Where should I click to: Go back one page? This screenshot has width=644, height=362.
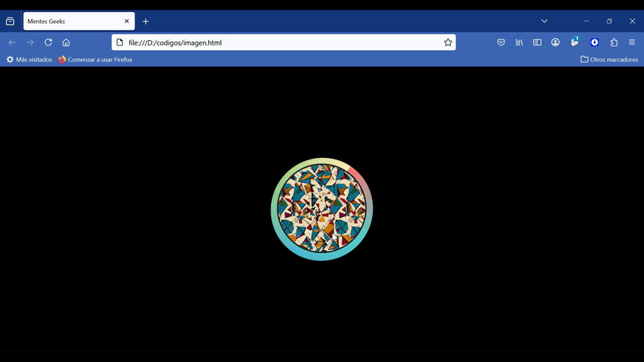tap(12, 42)
